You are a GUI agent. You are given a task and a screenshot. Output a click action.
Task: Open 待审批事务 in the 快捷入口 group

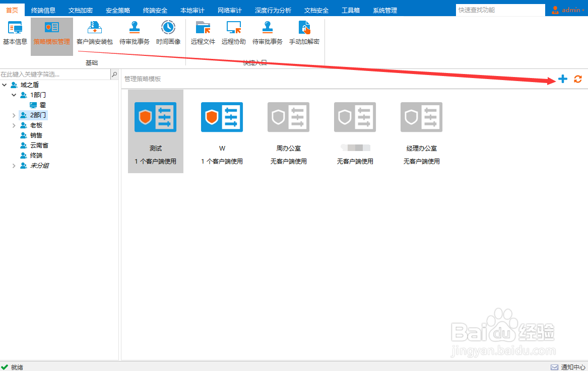[268, 33]
